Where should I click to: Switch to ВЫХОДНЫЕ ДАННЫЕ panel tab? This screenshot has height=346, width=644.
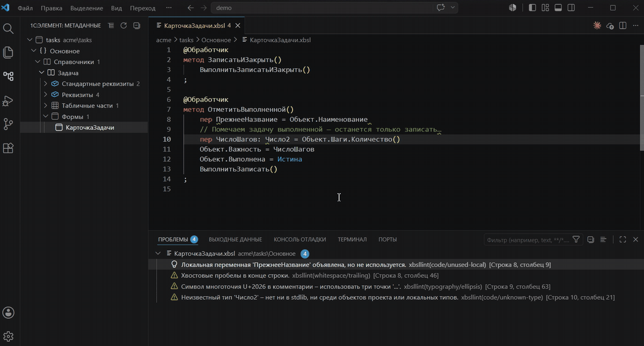tap(235, 239)
